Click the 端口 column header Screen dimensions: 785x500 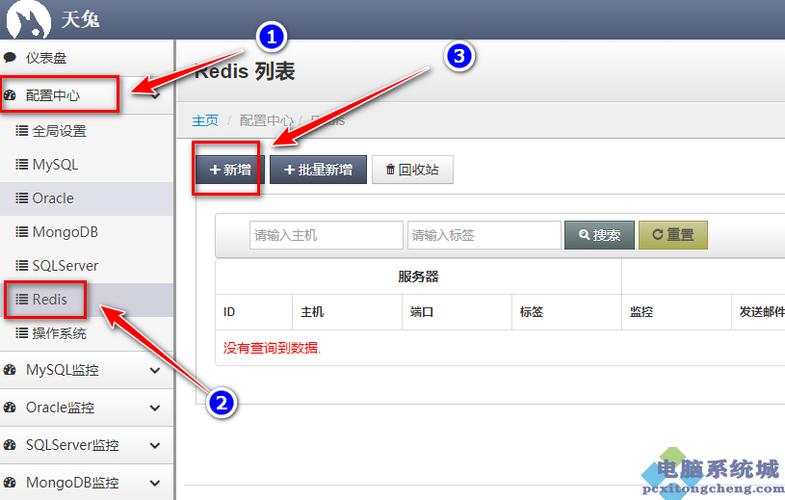point(457,312)
